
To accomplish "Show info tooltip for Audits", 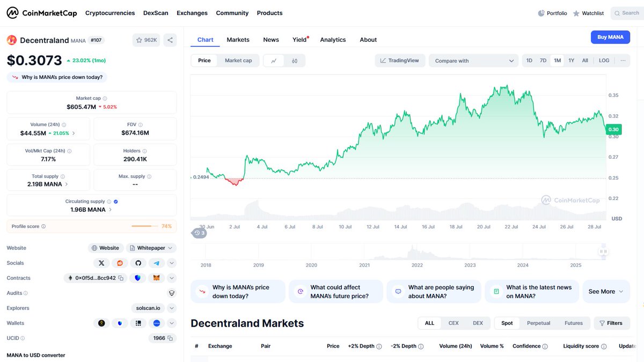I will tap(26, 293).
